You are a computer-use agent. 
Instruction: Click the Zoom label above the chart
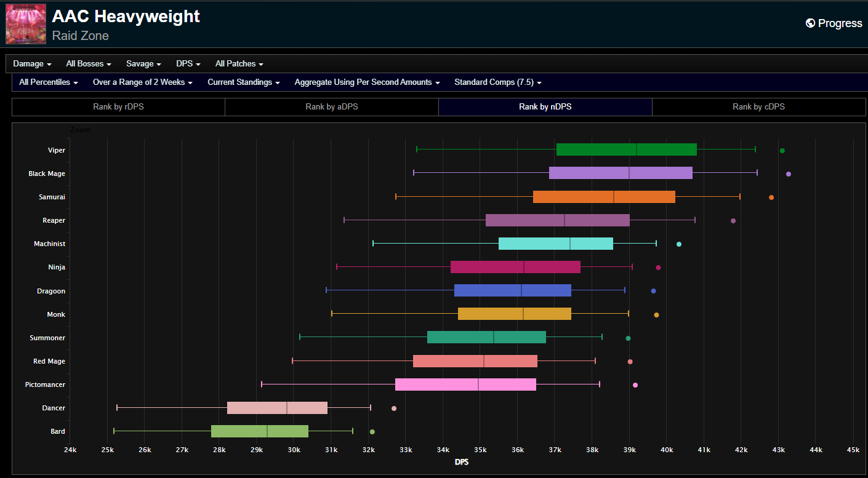coord(80,130)
